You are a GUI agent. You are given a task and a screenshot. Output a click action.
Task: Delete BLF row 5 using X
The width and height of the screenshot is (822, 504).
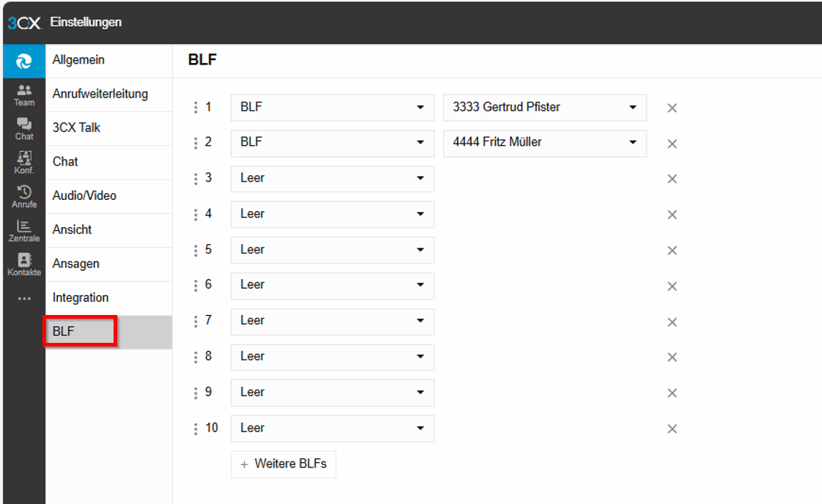(672, 251)
